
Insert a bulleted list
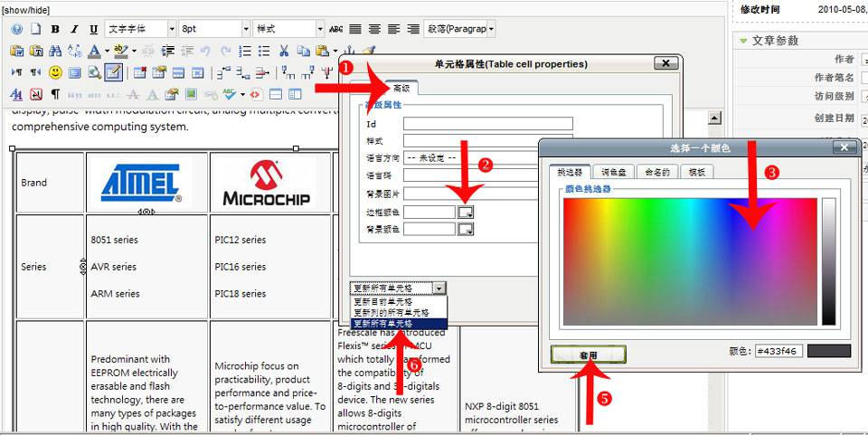click(x=264, y=51)
